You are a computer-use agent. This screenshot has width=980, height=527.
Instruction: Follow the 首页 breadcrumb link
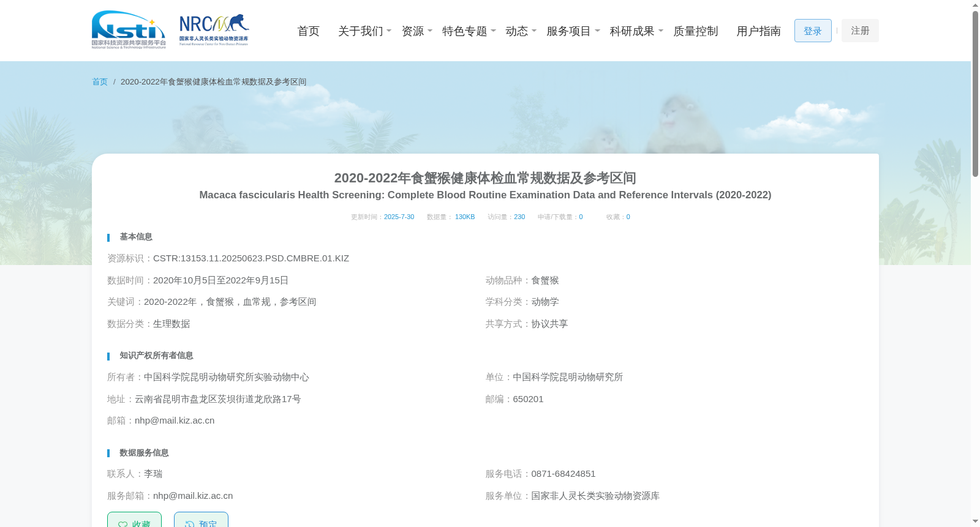click(100, 82)
